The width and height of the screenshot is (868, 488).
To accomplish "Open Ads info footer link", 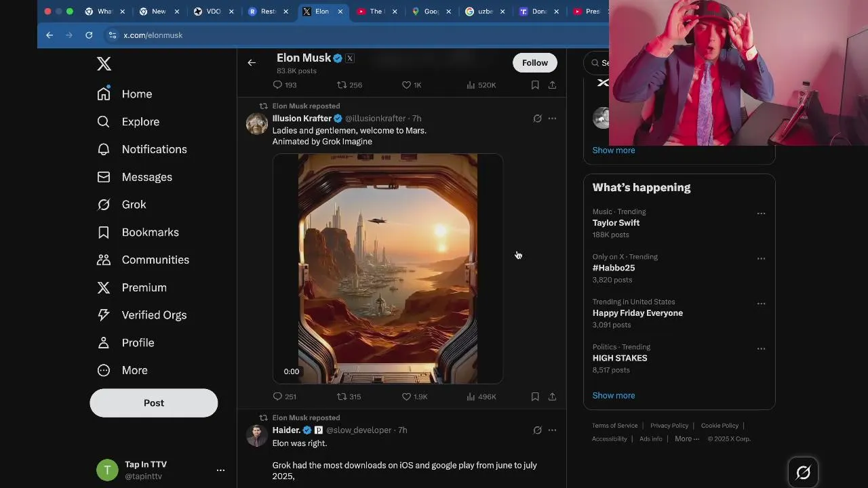I will click(x=650, y=439).
